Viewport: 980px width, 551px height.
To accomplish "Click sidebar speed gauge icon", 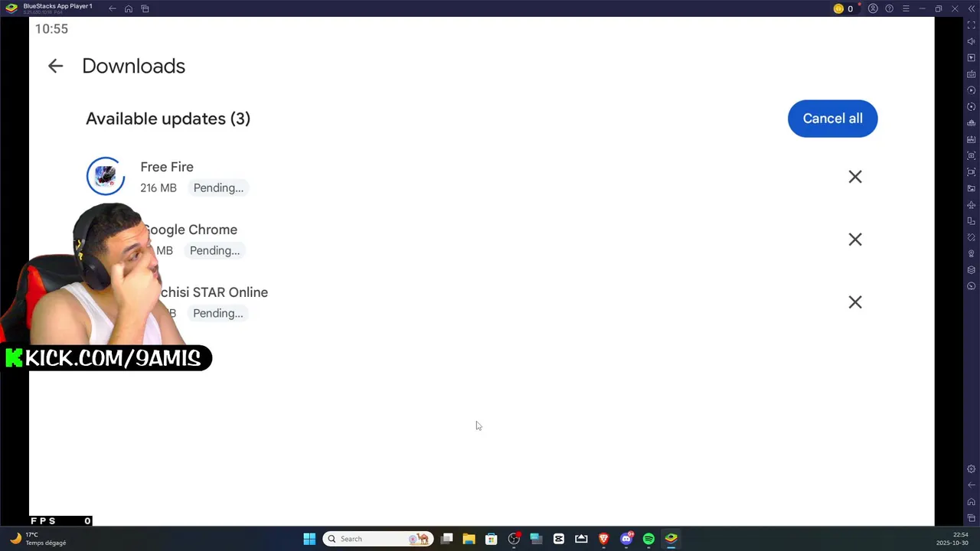I will (x=972, y=286).
